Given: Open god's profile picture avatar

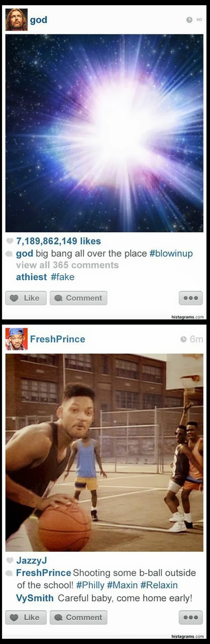Looking at the screenshot, I should pyautogui.click(x=16, y=20).
